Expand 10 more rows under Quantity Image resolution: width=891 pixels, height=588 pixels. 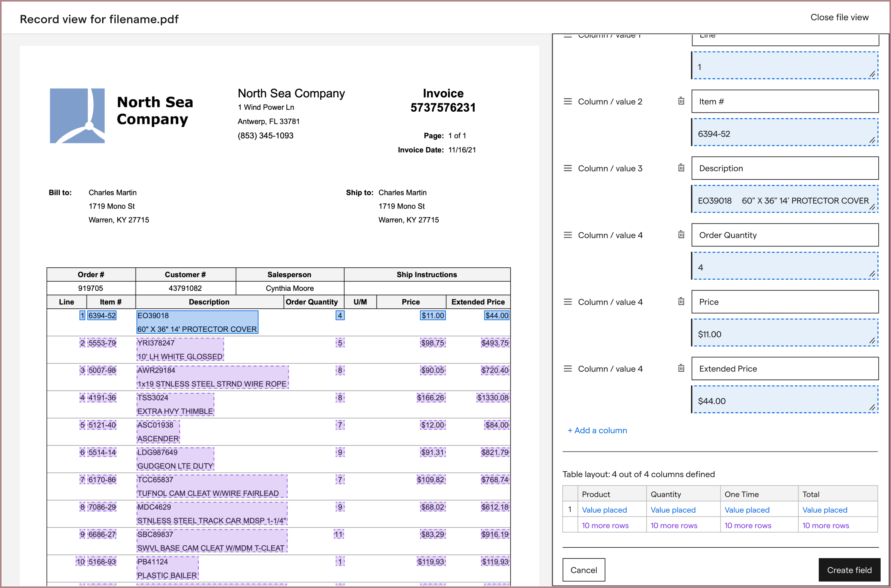click(673, 525)
